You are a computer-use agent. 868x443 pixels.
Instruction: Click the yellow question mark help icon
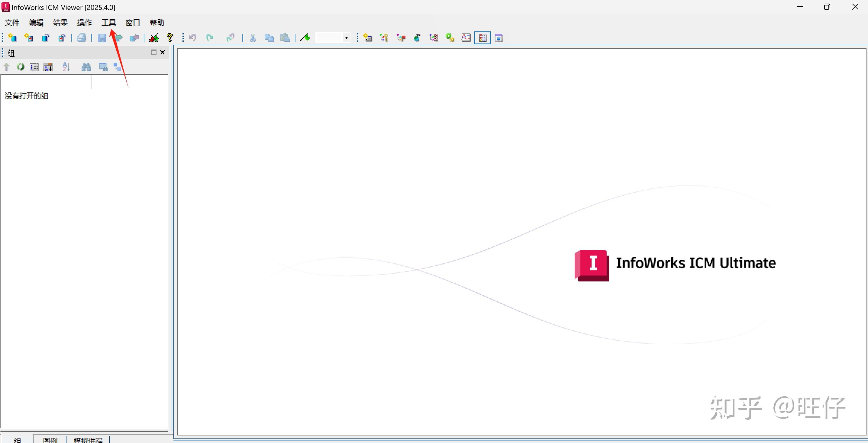click(170, 38)
